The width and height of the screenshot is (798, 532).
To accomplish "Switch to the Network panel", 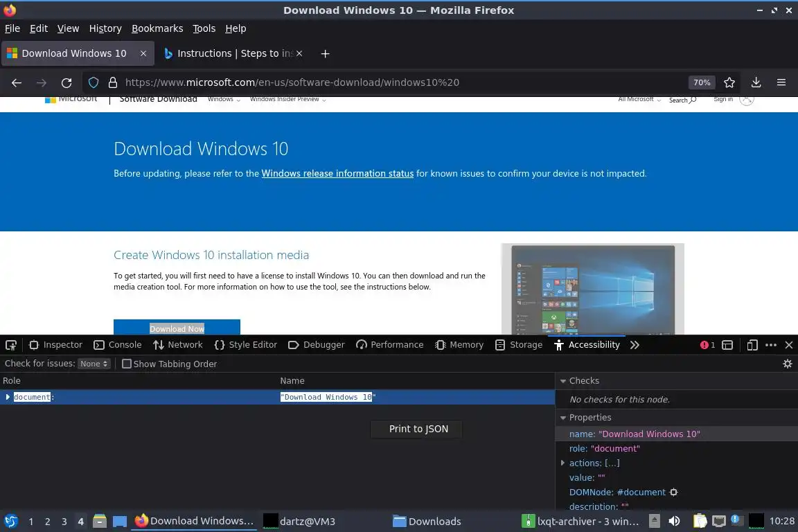I will click(177, 345).
